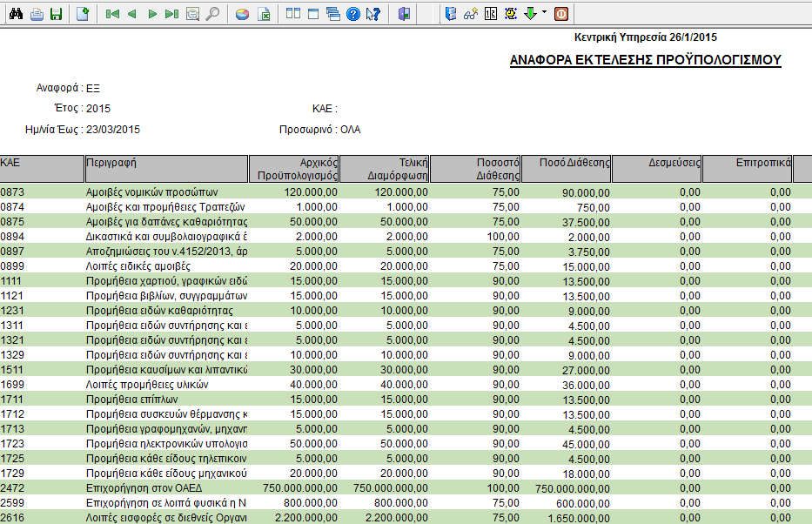Click the report title ΑΝΑΦΟΡΑ ΕΚΤΕΛΕΣΗΣ ΠΡΟΫΠΟΛΟΓΙΣΜΟΥ
The height and width of the screenshot is (524, 812).
pyautogui.click(x=645, y=60)
